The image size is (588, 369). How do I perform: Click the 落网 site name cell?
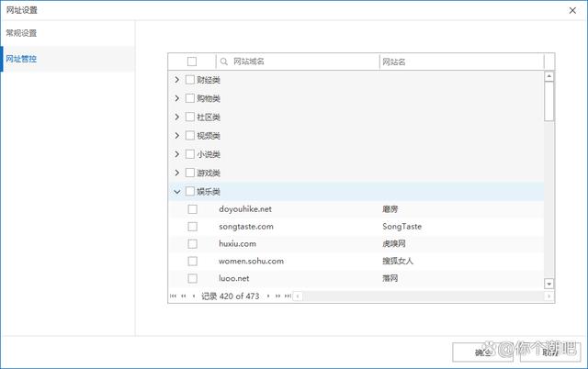click(x=390, y=278)
